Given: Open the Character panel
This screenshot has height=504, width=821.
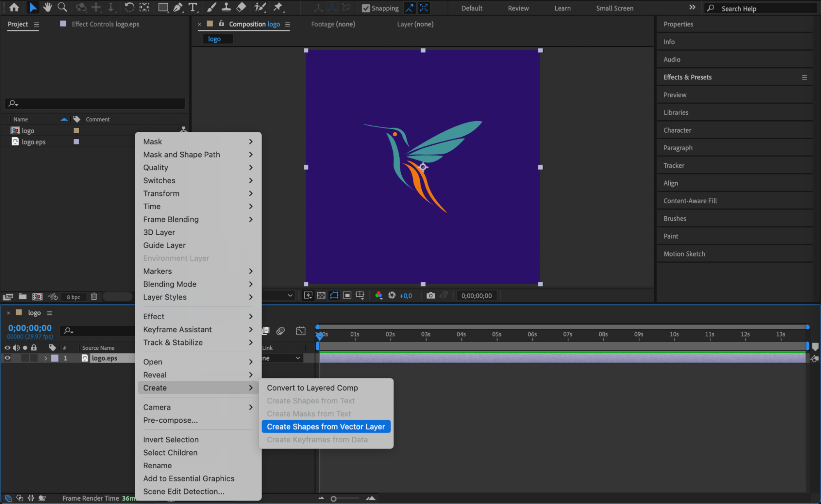Looking at the screenshot, I should coord(677,130).
